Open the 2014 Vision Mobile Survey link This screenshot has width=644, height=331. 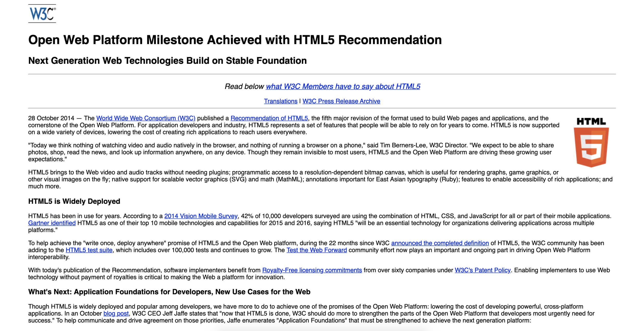click(x=201, y=216)
